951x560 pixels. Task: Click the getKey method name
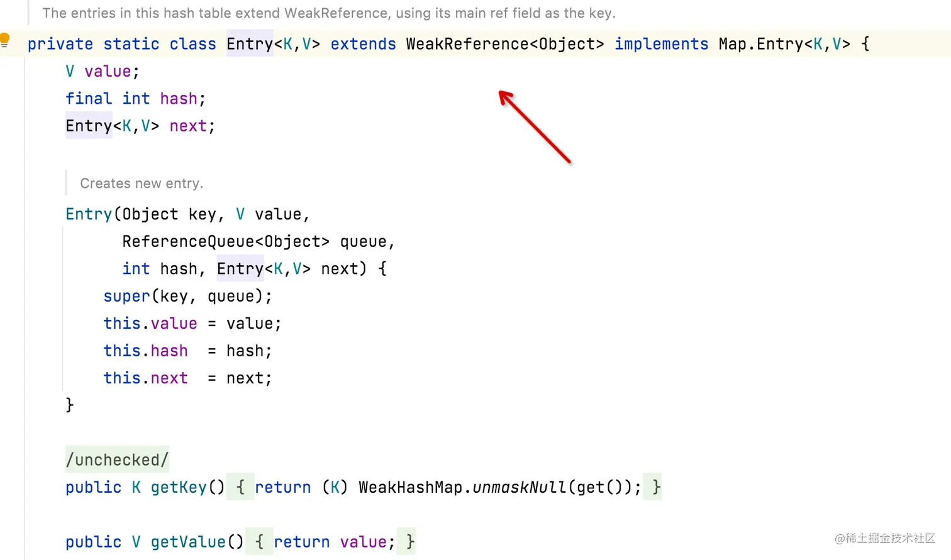pyautogui.click(x=179, y=487)
